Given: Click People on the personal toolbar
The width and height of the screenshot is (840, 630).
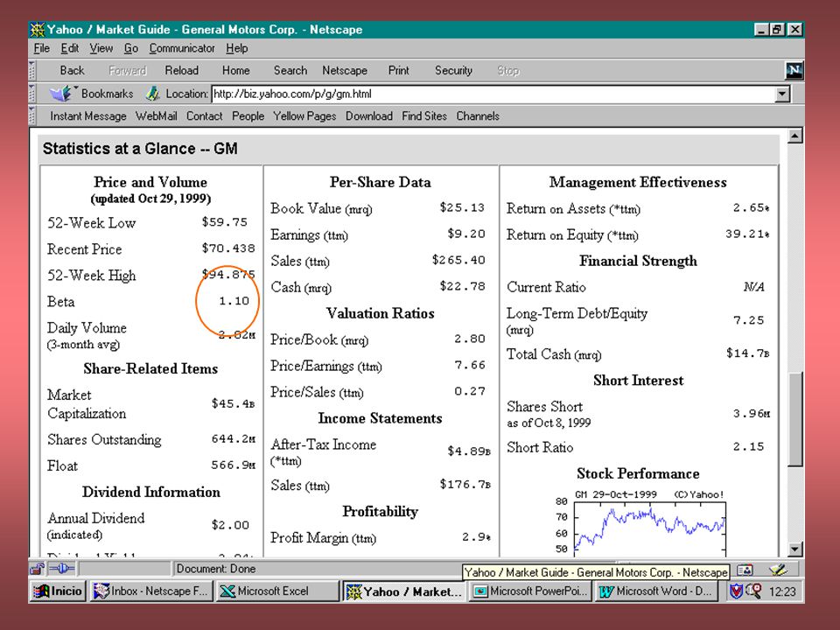Looking at the screenshot, I should coord(248,115).
